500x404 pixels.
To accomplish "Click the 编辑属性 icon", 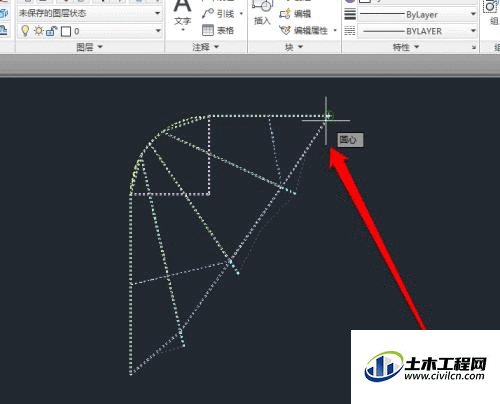I will [285, 31].
